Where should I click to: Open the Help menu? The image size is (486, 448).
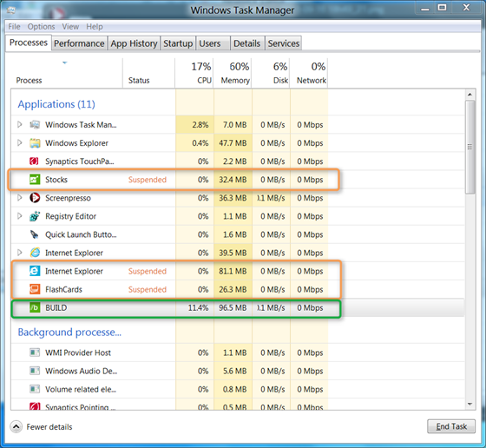(x=95, y=27)
